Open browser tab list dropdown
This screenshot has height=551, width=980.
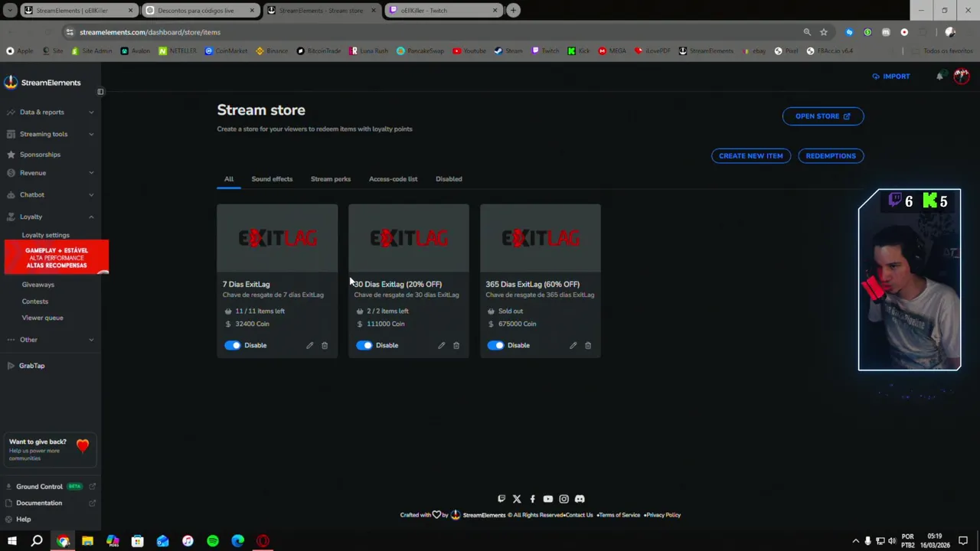coord(10,11)
